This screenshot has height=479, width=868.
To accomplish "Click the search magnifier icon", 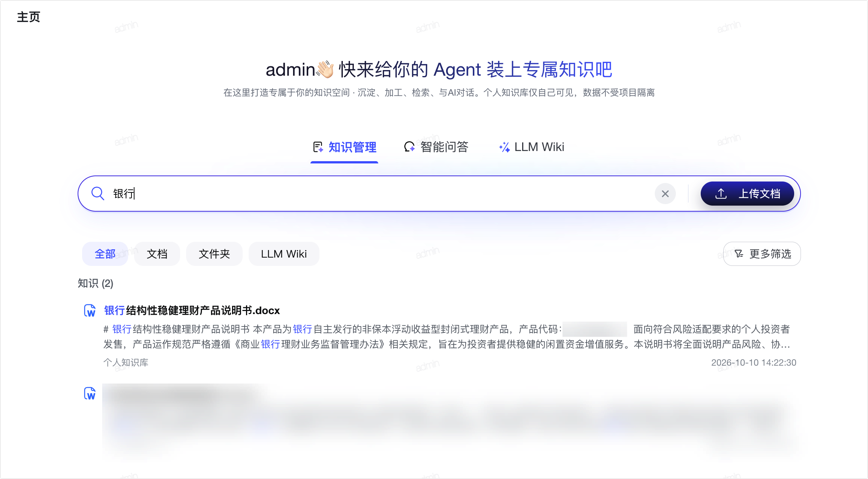I will 98,194.
